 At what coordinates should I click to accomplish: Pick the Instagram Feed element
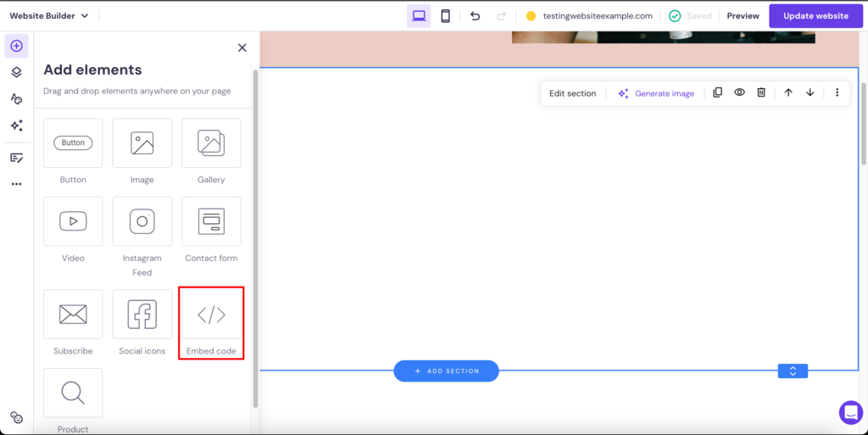coord(142,222)
